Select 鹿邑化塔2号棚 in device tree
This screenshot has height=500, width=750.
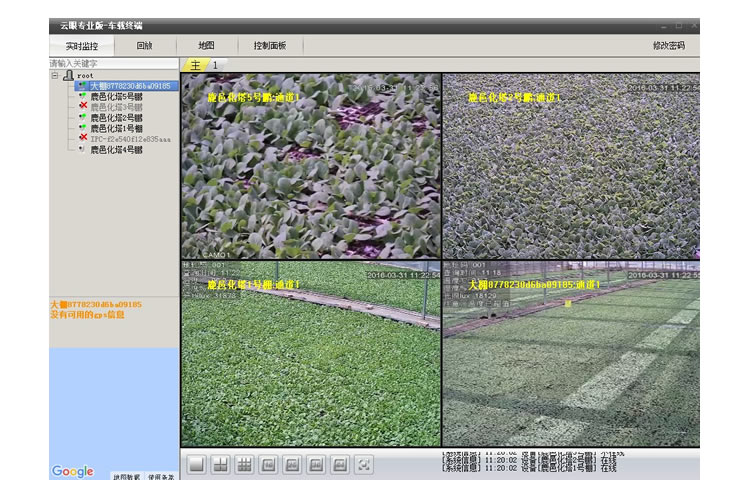click(x=117, y=118)
